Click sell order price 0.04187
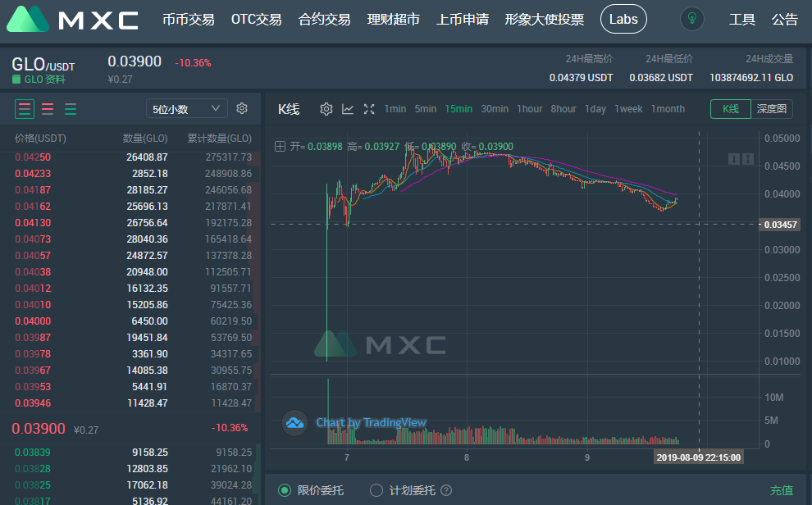This screenshot has height=505, width=812. pyautogui.click(x=33, y=190)
